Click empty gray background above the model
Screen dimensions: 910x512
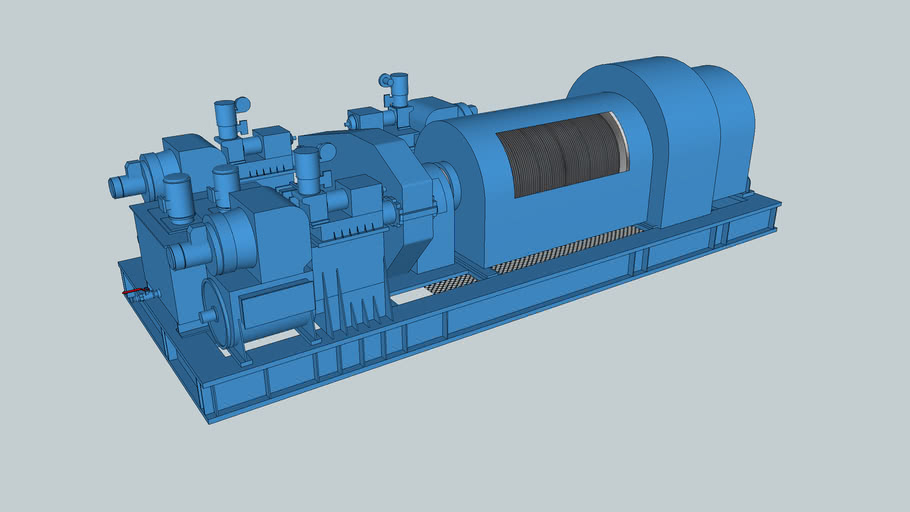click(x=450, y=40)
